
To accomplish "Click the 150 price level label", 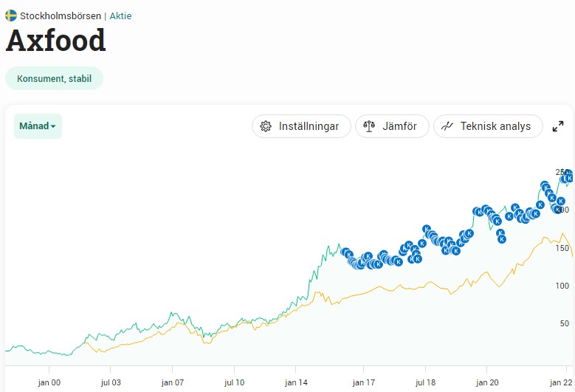I will (563, 248).
